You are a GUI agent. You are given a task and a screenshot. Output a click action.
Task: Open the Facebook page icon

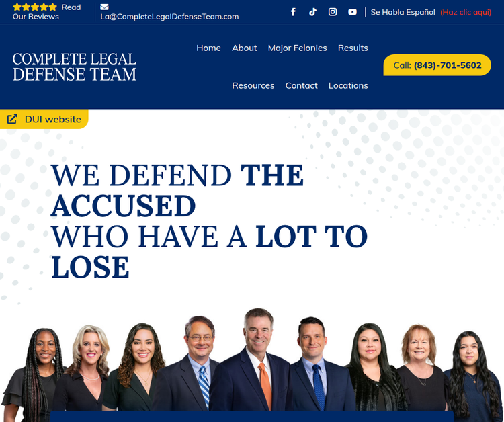[x=293, y=12]
